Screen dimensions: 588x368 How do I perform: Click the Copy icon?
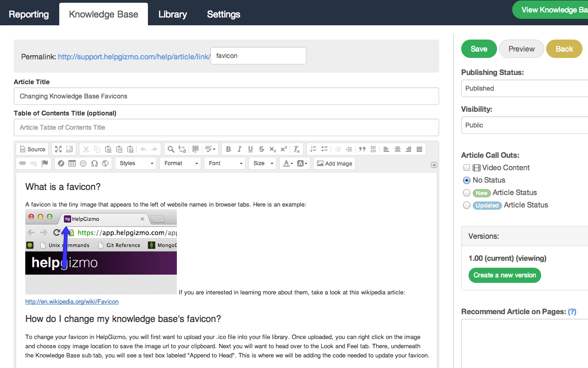tap(97, 149)
